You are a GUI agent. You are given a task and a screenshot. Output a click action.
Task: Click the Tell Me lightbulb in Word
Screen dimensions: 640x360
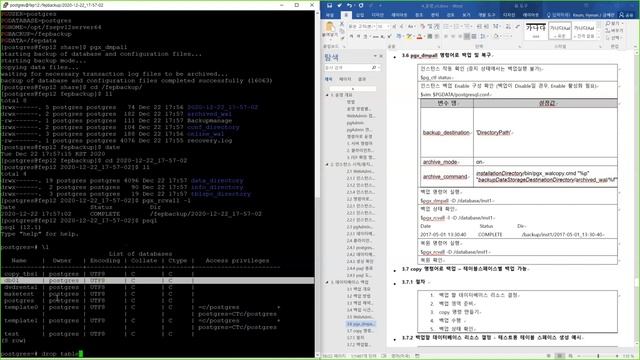549,15
